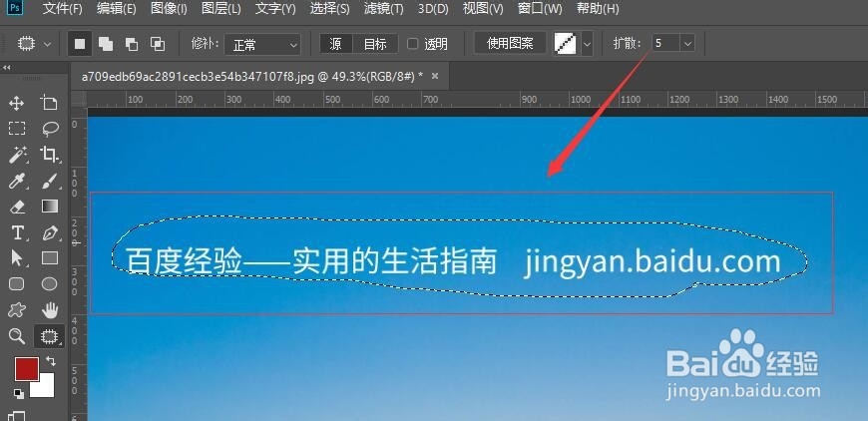Viewport: 868px width, 421px height.
Task: Open the 窗口(W) menu
Action: click(539, 9)
